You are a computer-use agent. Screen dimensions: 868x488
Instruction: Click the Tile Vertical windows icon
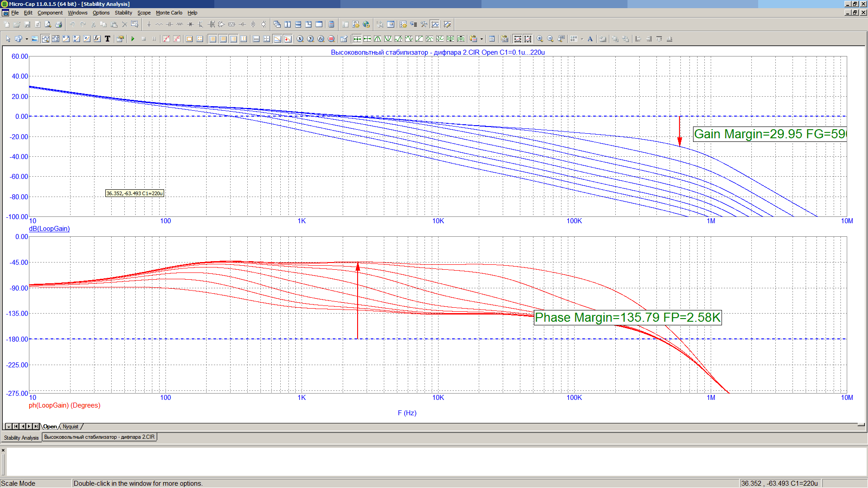coord(288,24)
